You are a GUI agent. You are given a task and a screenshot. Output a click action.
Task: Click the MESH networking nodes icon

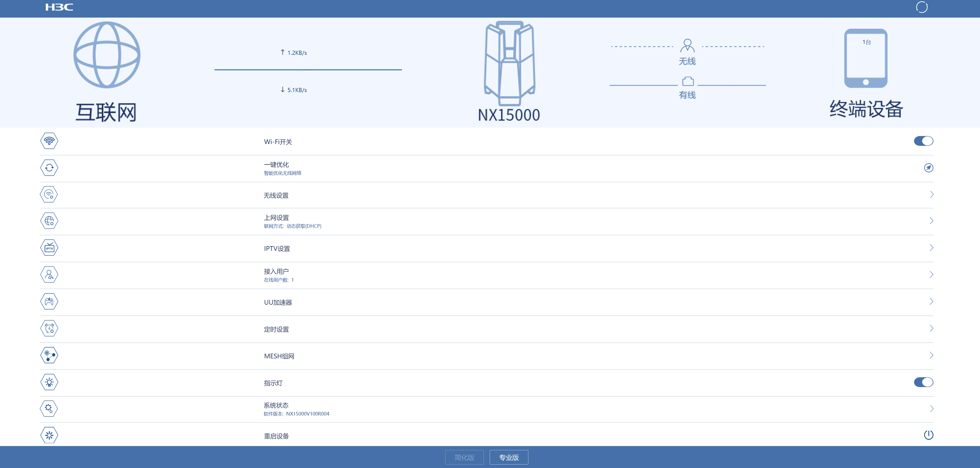(x=49, y=355)
